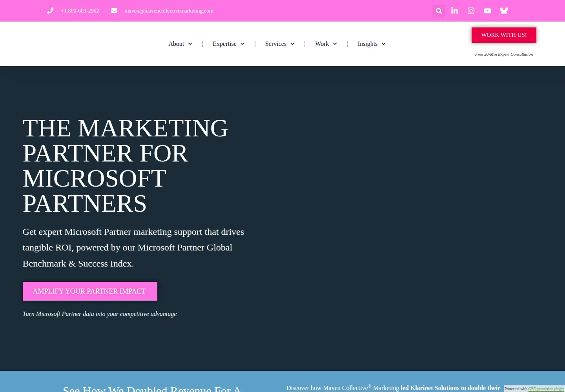This screenshot has height=392, width=565.
Task: Click the email envelope icon
Action: click(x=114, y=11)
